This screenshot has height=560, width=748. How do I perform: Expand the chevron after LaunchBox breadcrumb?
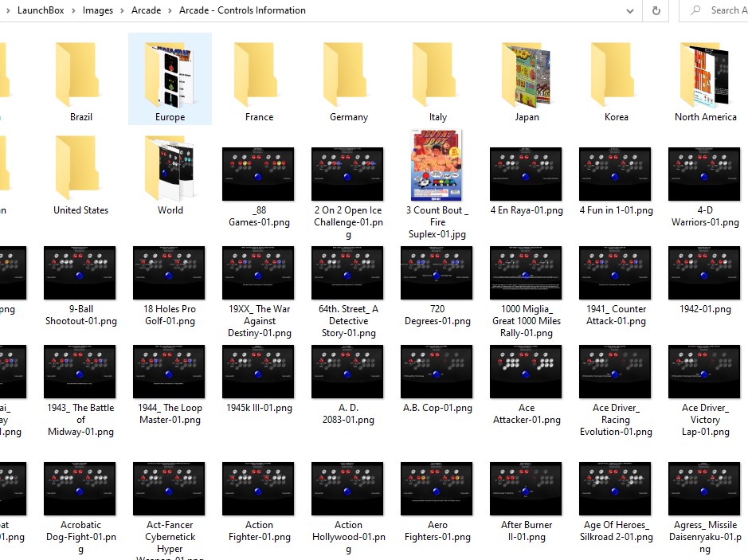[x=73, y=10]
